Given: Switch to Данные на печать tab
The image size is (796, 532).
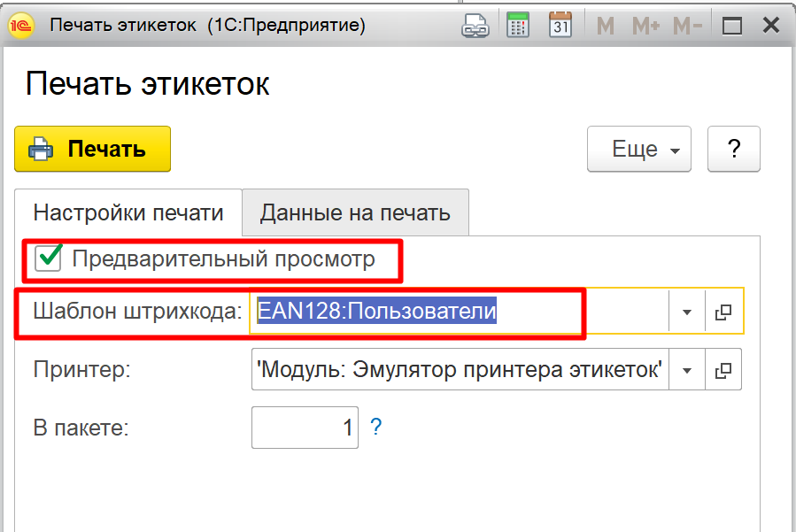Looking at the screenshot, I should (355, 212).
